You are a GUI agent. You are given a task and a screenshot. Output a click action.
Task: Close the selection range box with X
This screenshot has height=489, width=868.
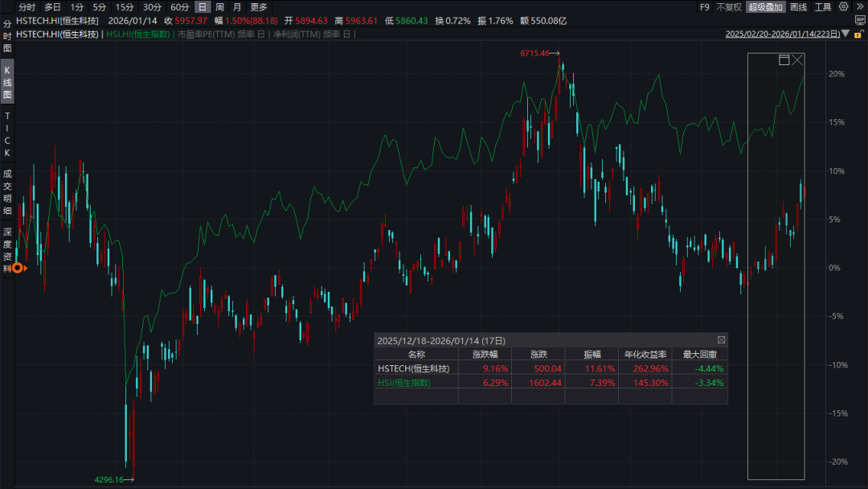(797, 60)
